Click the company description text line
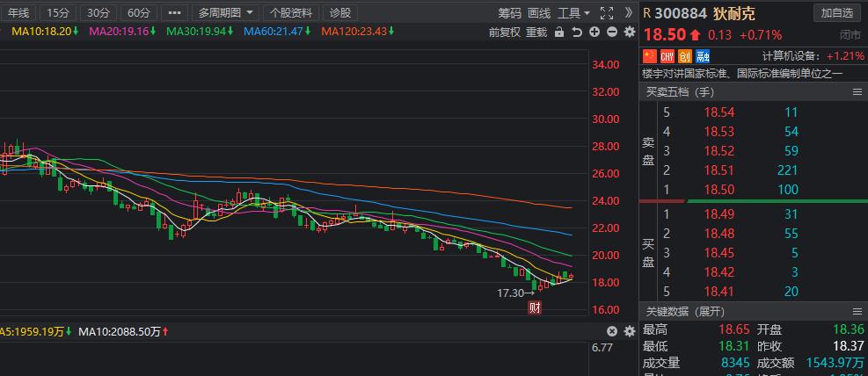This screenshot has height=376, width=868. coord(742,74)
